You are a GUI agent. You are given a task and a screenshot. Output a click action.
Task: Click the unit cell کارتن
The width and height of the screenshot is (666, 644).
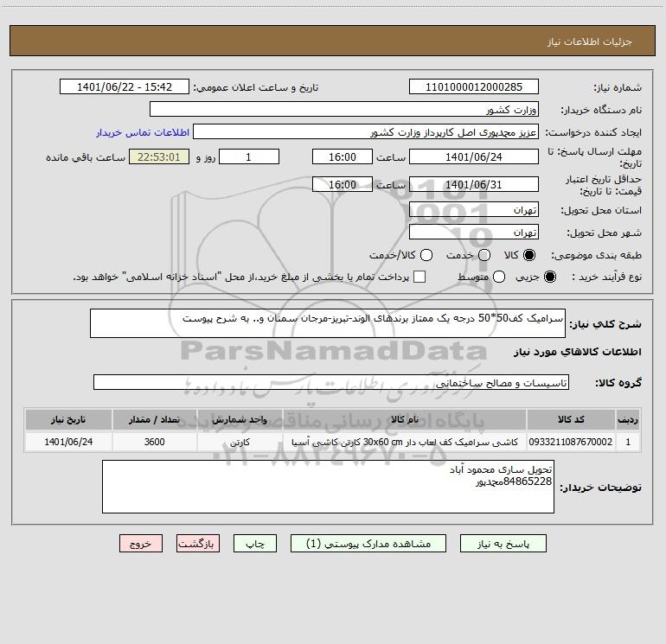[x=240, y=442]
